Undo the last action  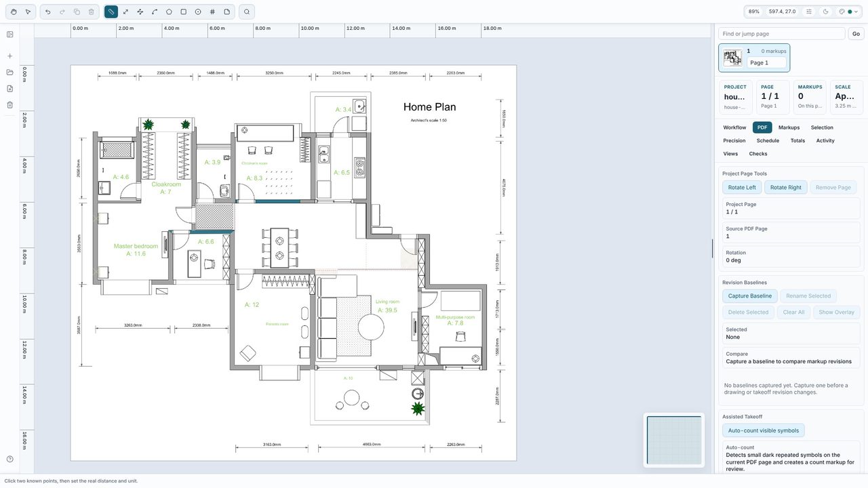[47, 12]
